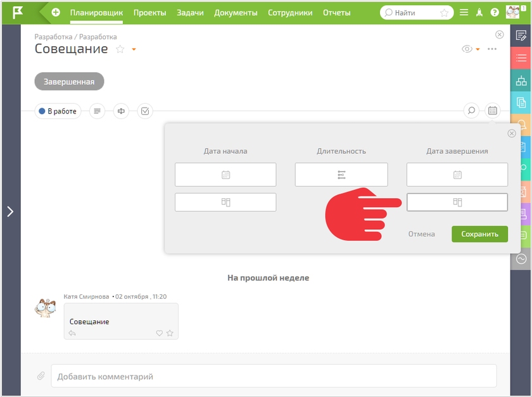The image size is (532, 397).
Task: Click the Дата завершения link-to-task field
Action: pos(457,202)
